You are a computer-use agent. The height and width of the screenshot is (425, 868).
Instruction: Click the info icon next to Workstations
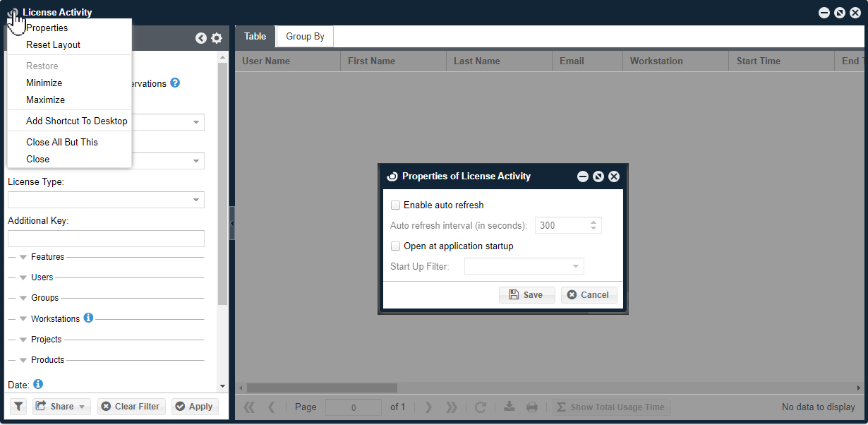point(88,318)
